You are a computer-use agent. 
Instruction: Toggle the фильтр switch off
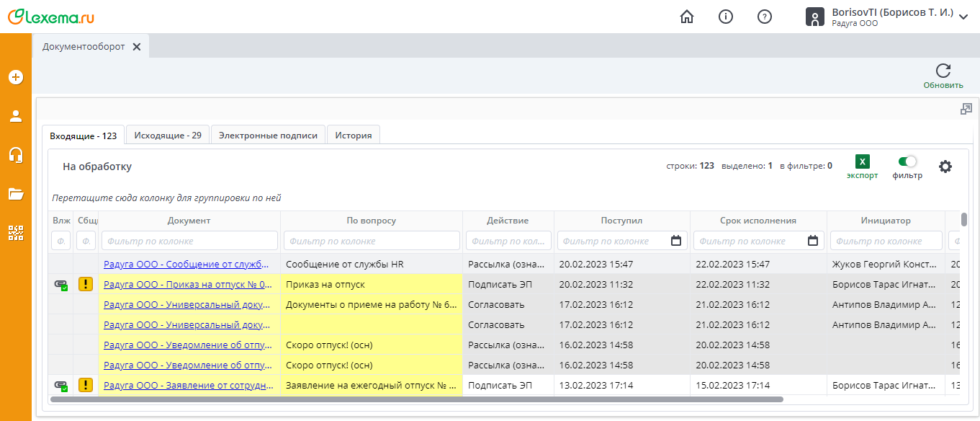pos(907,161)
